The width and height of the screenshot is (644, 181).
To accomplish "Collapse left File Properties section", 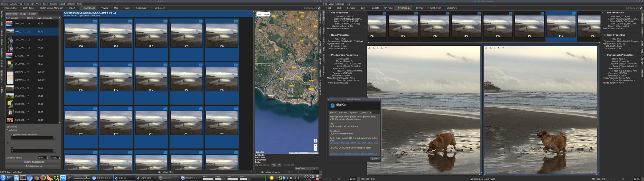I will [327, 13].
